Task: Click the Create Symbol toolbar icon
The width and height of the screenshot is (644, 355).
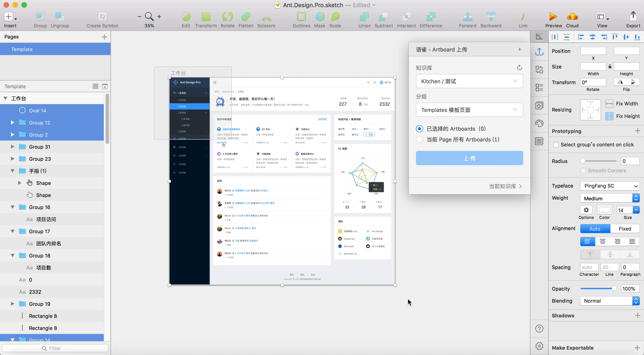Action: pyautogui.click(x=102, y=17)
